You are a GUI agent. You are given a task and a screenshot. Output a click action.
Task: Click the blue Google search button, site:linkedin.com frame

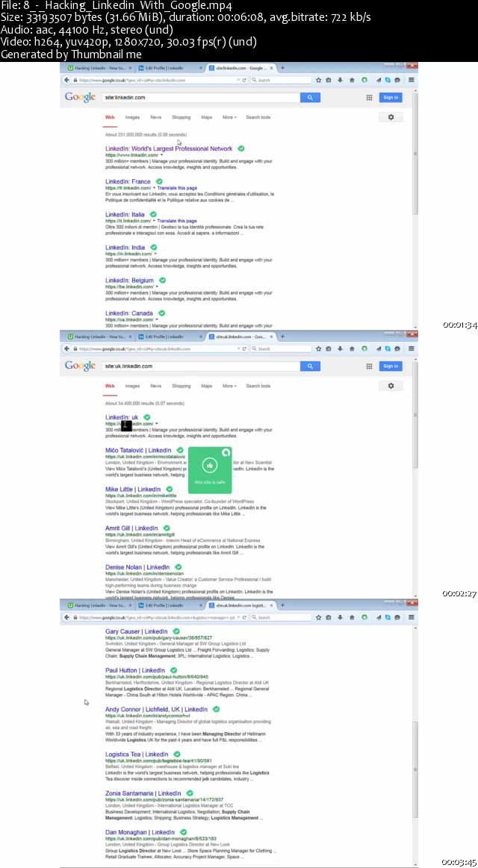coord(310,98)
